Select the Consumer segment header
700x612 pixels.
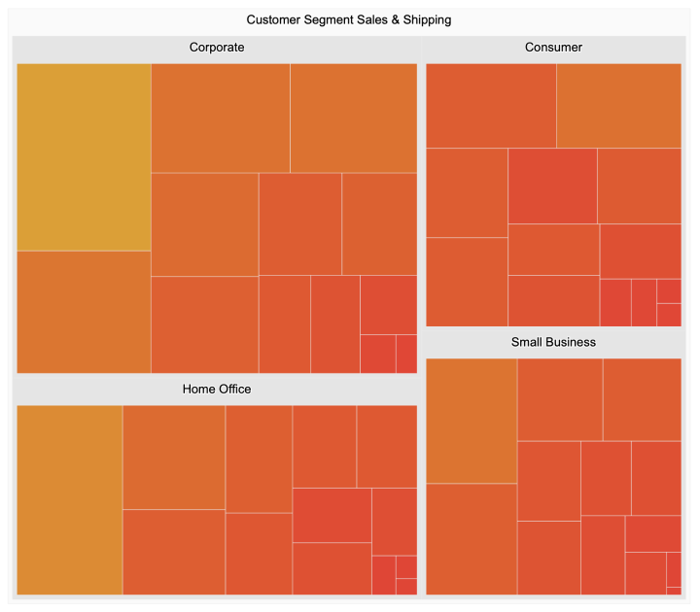pos(553,48)
